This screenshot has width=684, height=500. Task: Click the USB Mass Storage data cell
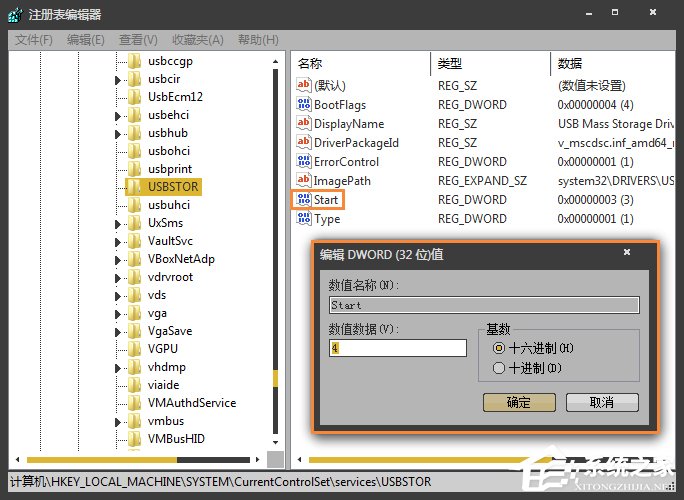click(x=616, y=124)
